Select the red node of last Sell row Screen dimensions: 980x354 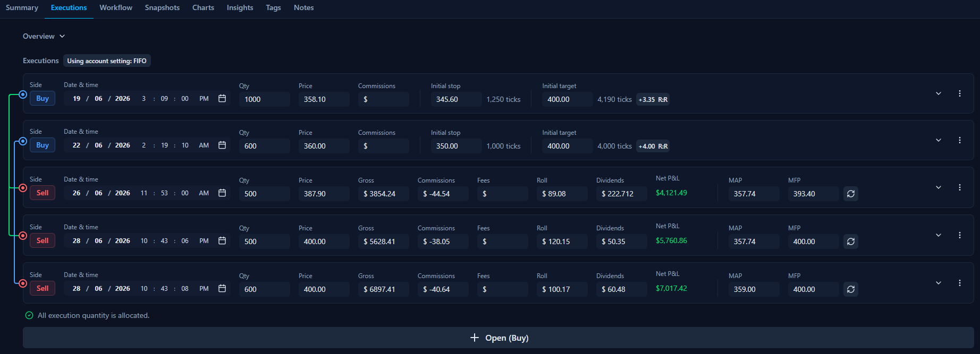tap(23, 283)
